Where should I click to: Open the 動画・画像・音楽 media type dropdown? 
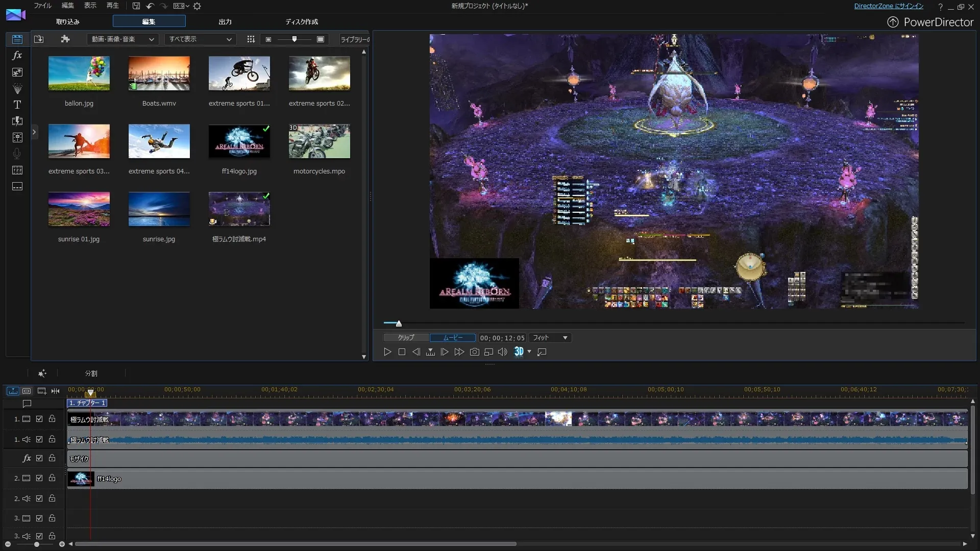pos(122,39)
